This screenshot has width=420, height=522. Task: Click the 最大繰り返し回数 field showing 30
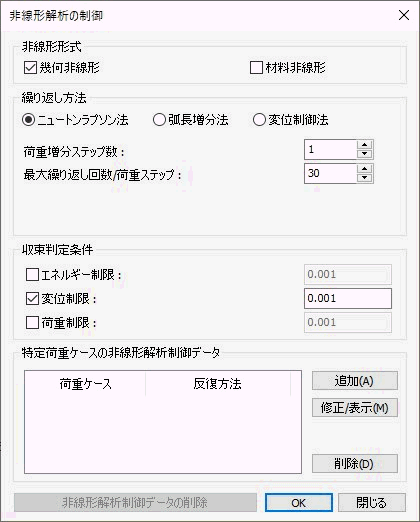330,173
